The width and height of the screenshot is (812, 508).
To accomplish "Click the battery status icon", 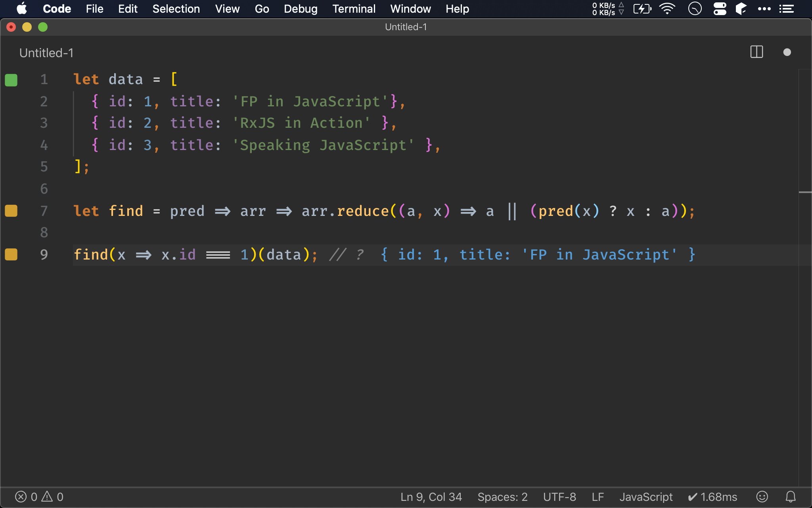I will click(641, 9).
